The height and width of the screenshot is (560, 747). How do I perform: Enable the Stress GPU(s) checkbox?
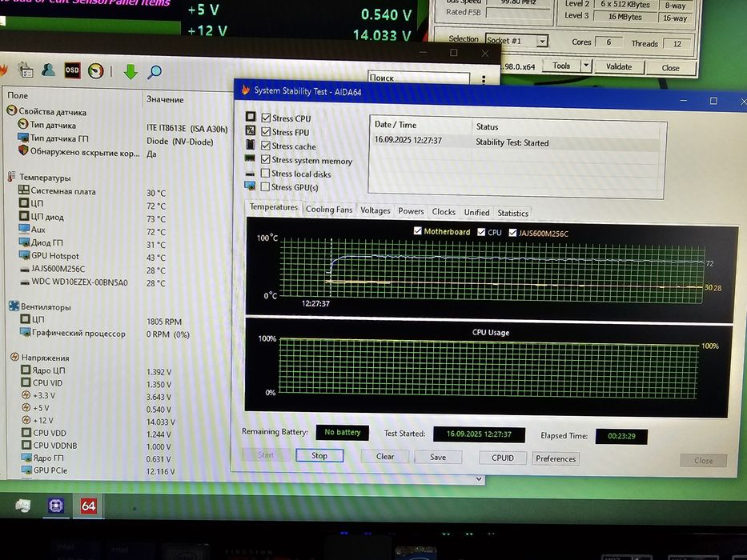tap(265, 186)
